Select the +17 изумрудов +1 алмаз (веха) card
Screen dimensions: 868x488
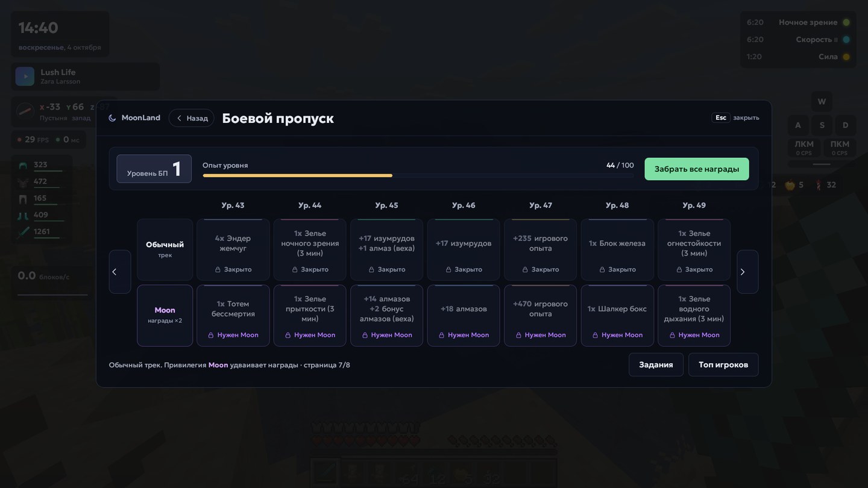coord(386,249)
